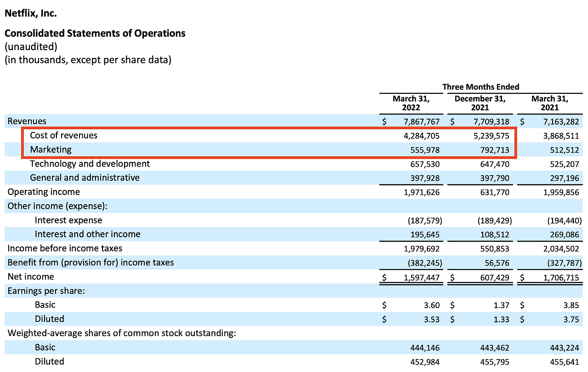Select the "Diluted" label under Weighted-average shares
Viewport: 588px width, 372px height.
50,361
